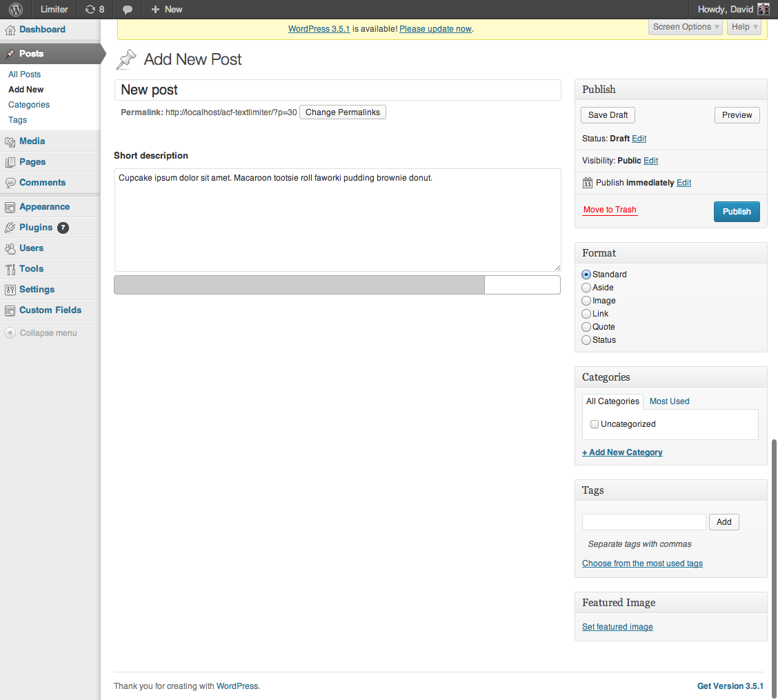Click the post title field New post
Screen dimensions: 778x700
click(x=337, y=90)
